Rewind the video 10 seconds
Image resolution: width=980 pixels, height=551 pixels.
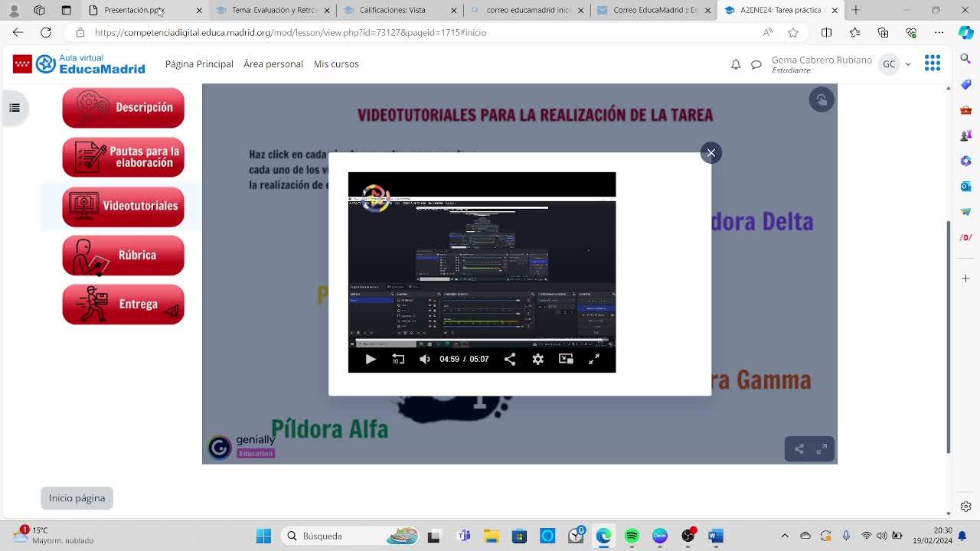398,359
